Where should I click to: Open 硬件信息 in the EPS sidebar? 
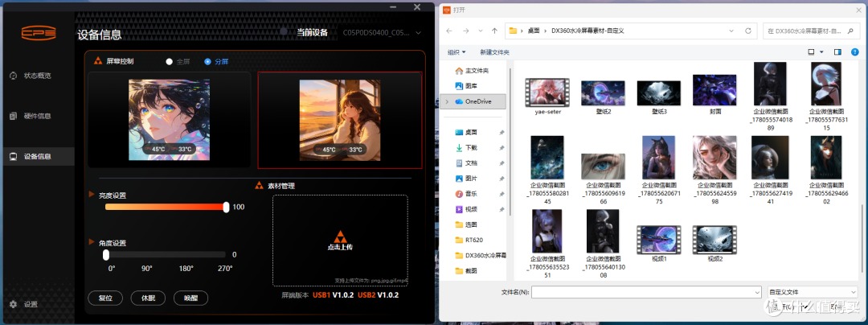click(x=37, y=117)
